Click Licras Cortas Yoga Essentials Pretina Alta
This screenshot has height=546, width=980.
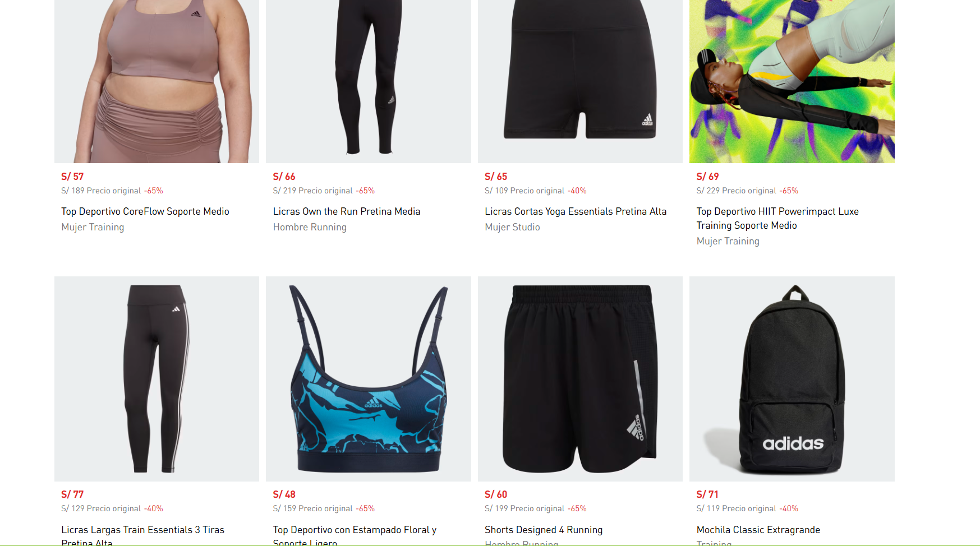(x=576, y=211)
